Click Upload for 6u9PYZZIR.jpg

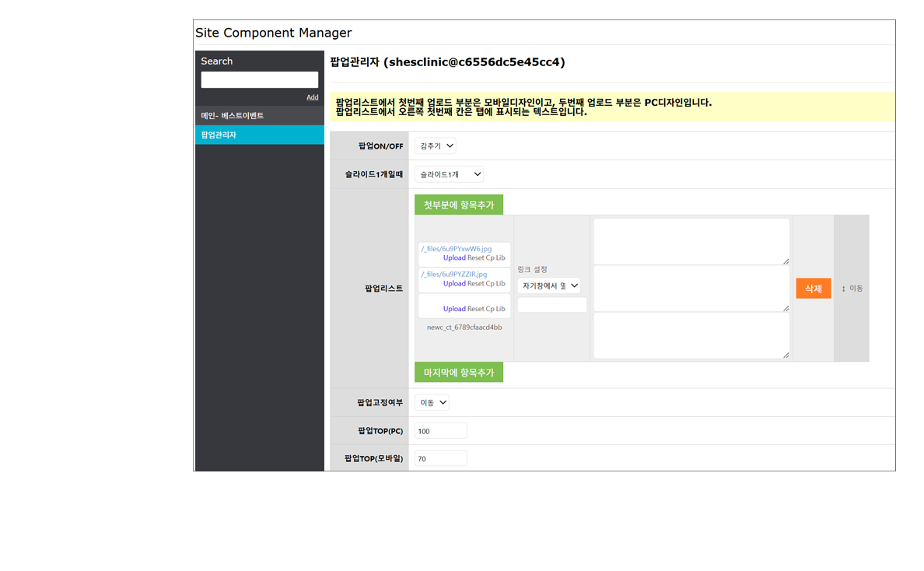pos(454,283)
